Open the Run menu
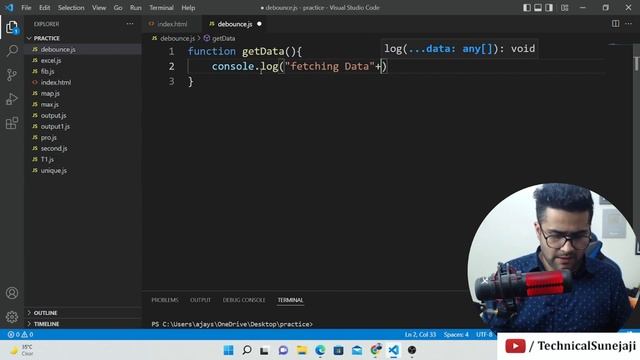The height and width of the screenshot is (360, 640). pos(136,7)
